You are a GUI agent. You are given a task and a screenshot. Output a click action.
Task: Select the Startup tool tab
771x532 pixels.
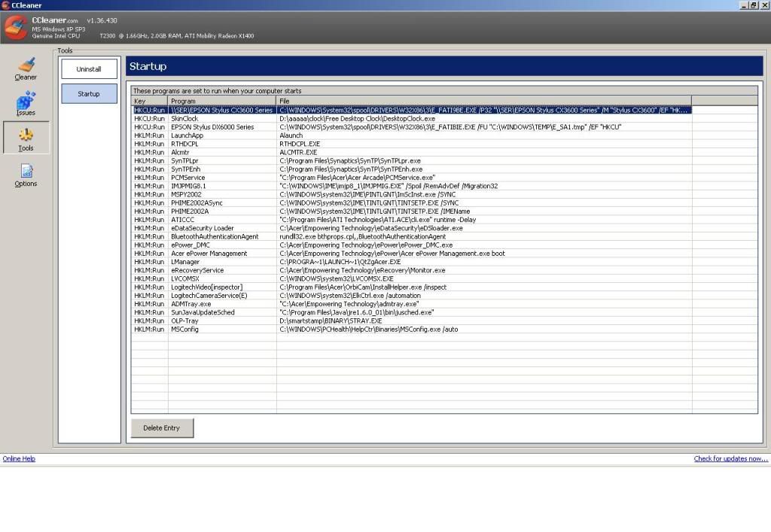pos(89,94)
